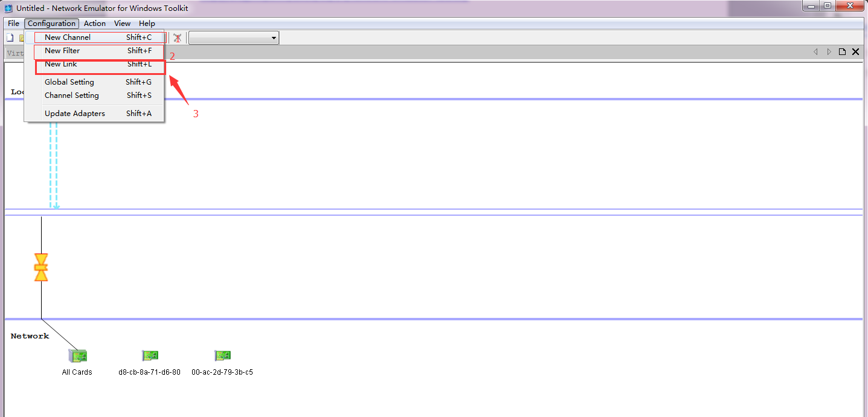Open Channel Setting menu entry
The width and height of the screenshot is (868, 417).
tap(72, 95)
